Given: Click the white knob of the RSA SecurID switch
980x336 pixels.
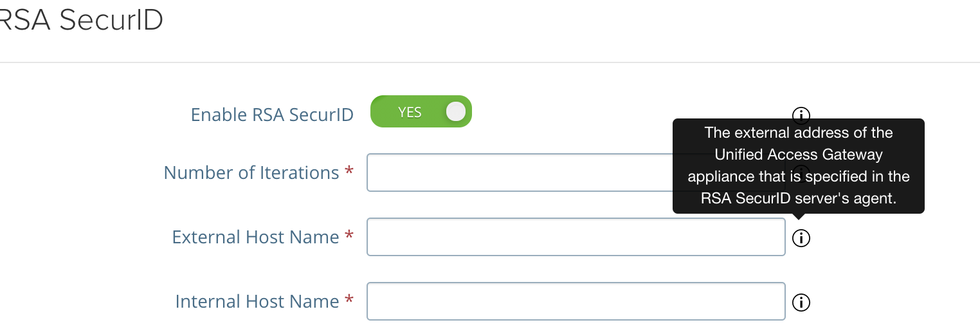Looking at the screenshot, I should 455,112.
